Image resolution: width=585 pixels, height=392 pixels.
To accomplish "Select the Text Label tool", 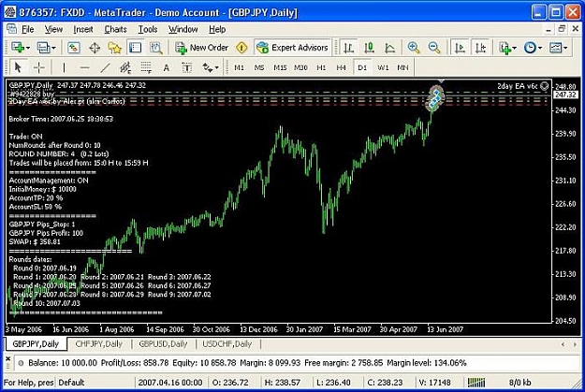I will tap(187, 68).
